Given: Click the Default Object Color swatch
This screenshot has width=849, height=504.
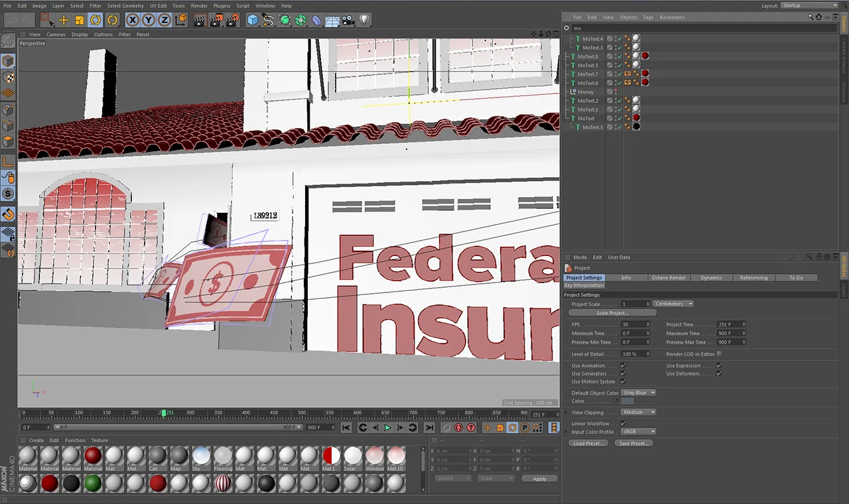Looking at the screenshot, I should pos(627,401).
